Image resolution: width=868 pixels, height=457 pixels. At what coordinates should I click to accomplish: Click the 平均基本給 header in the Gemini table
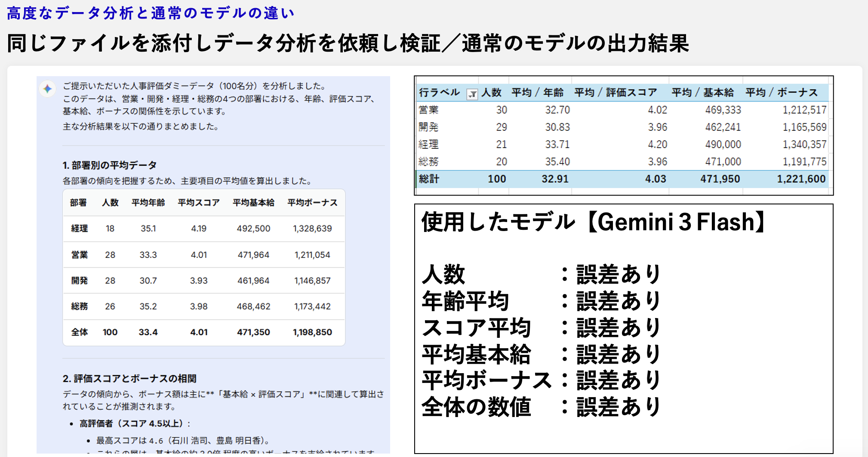point(253,203)
